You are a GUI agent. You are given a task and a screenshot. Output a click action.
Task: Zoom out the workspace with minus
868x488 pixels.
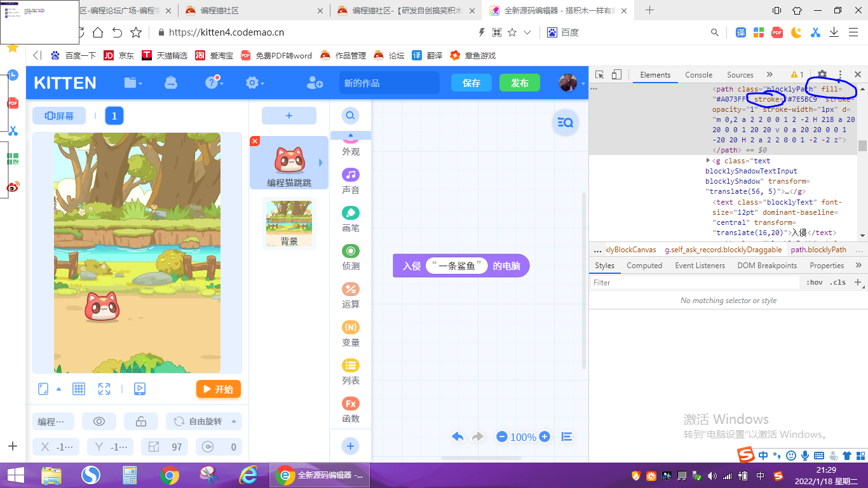(x=502, y=437)
